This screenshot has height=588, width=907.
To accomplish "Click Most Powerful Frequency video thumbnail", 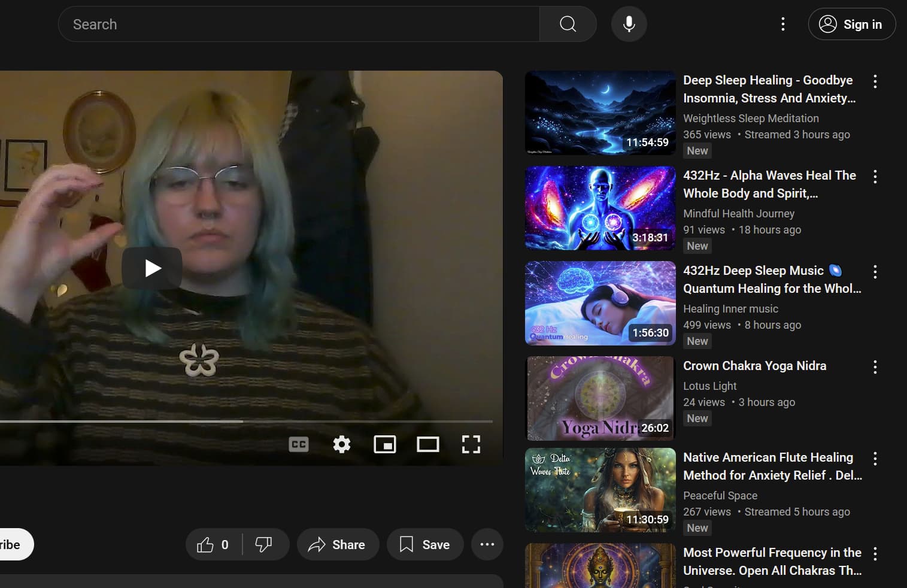I will pyautogui.click(x=600, y=566).
